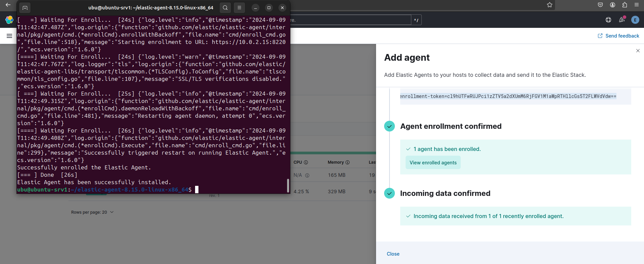Click the info icon next to N/A
The height and width of the screenshot is (264, 644).
coord(307,175)
